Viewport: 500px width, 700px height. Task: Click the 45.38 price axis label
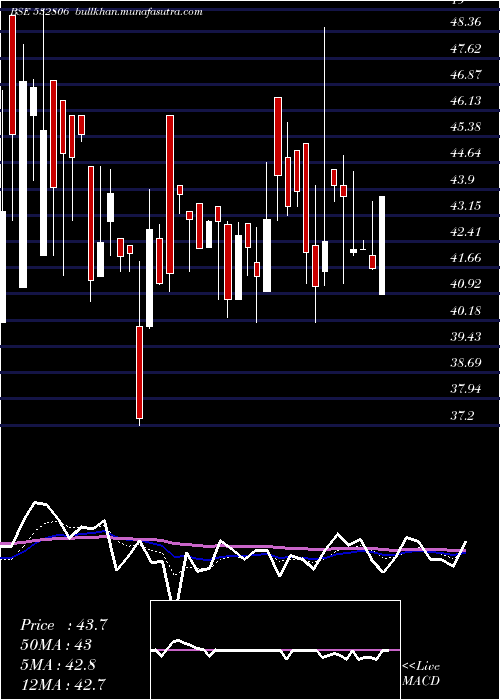tap(466, 127)
